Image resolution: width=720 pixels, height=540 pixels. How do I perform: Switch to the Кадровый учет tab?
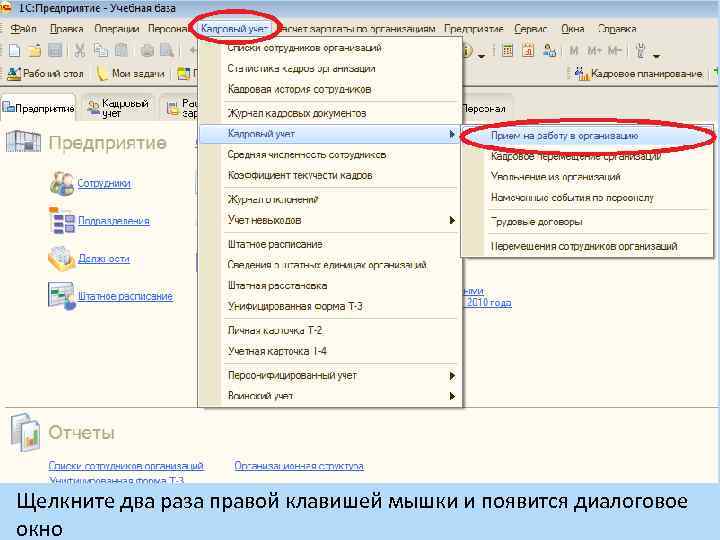[118, 108]
